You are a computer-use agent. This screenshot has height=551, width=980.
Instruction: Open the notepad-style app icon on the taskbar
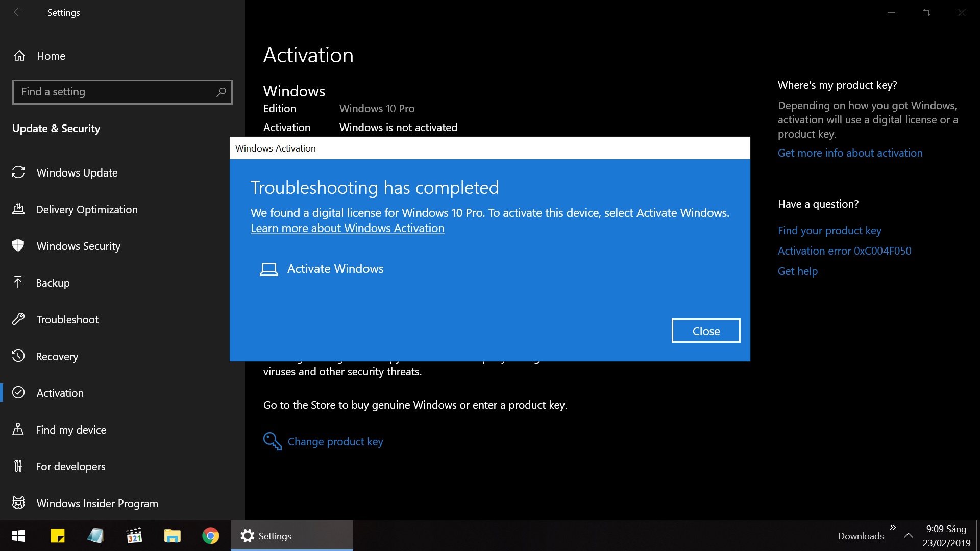[95, 536]
